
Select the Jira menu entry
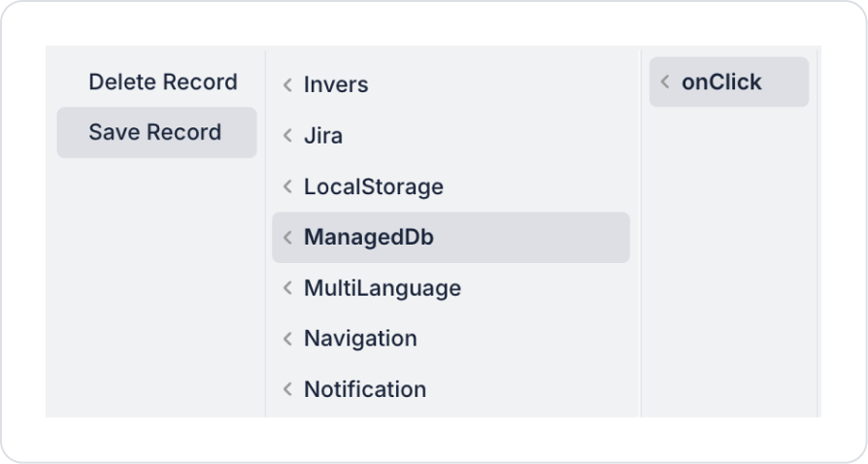pos(323,137)
